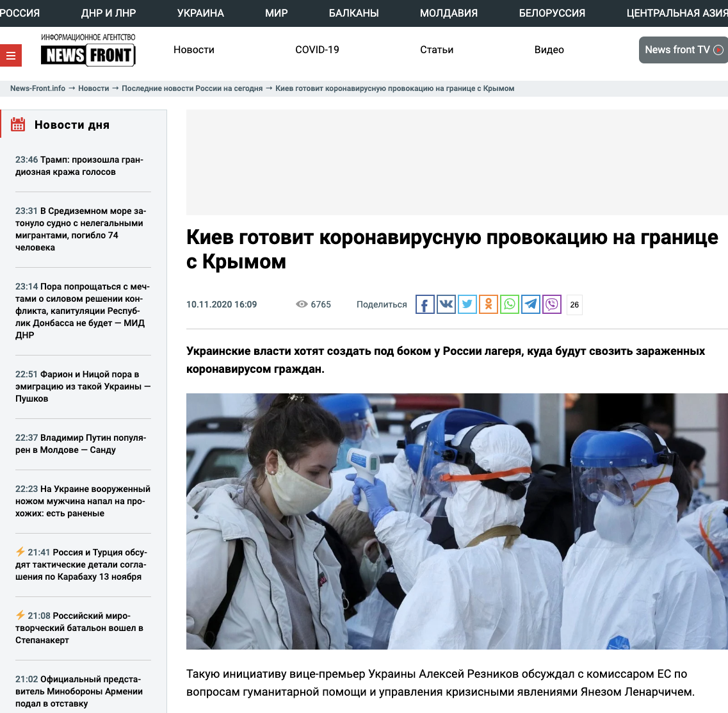This screenshot has width=728, height=713.
Task: Click the article date 10.11.2020 16:09
Action: click(222, 304)
